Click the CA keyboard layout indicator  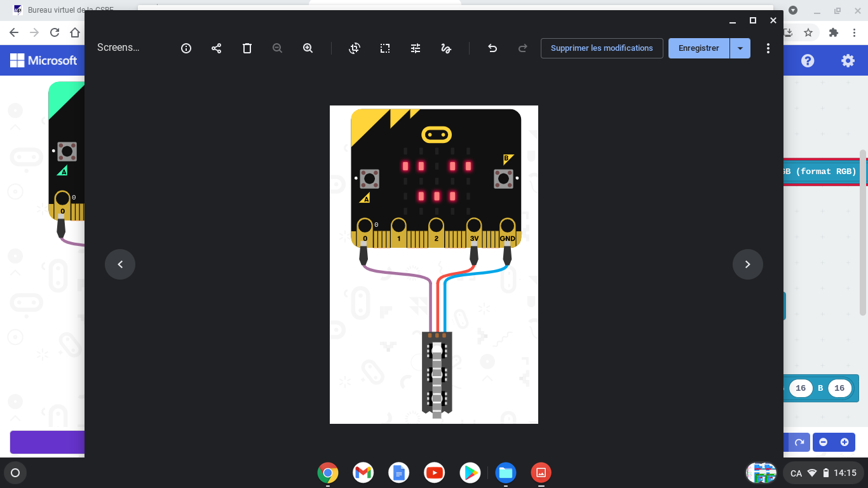click(x=796, y=473)
